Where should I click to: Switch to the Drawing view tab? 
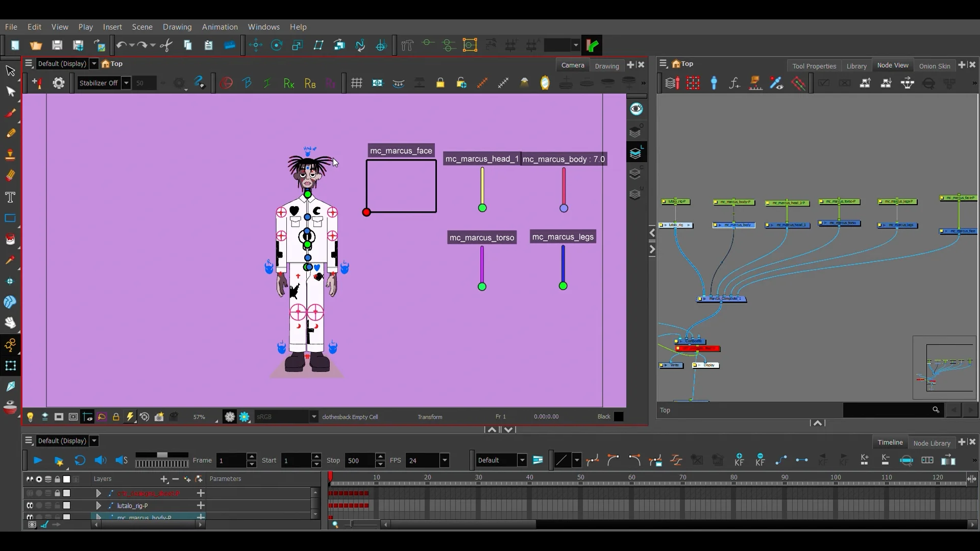tap(607, 66)
